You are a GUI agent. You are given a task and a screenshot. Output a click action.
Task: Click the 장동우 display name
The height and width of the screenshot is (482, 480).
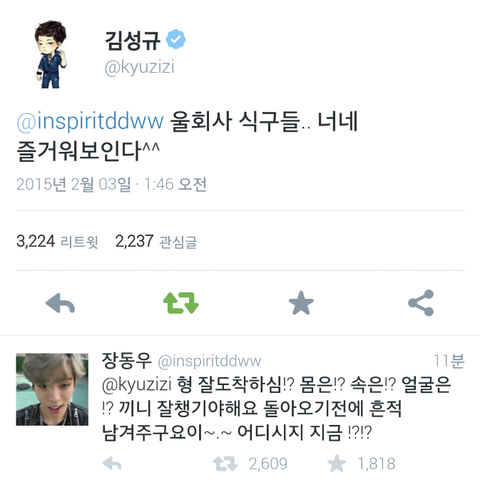[126, 360]
